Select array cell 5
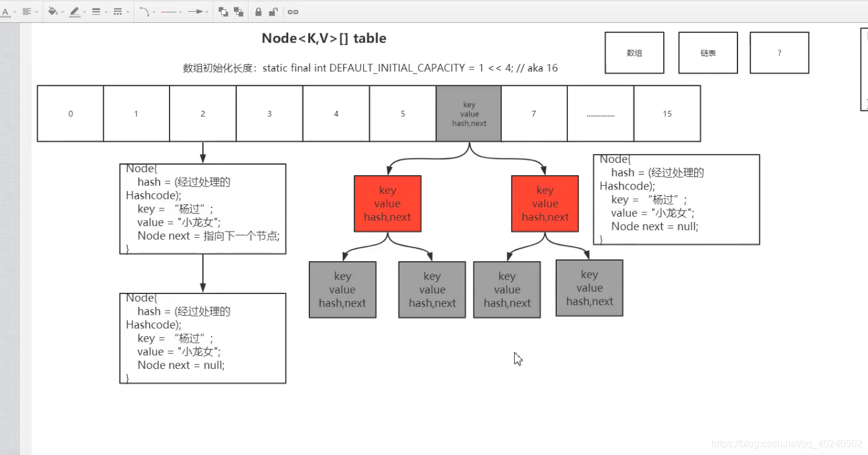868x455 pixels. 403,114
